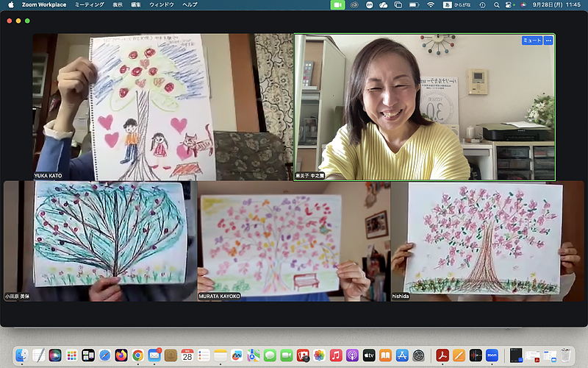Launch Firefox from the Dock

tap(121, 355)
